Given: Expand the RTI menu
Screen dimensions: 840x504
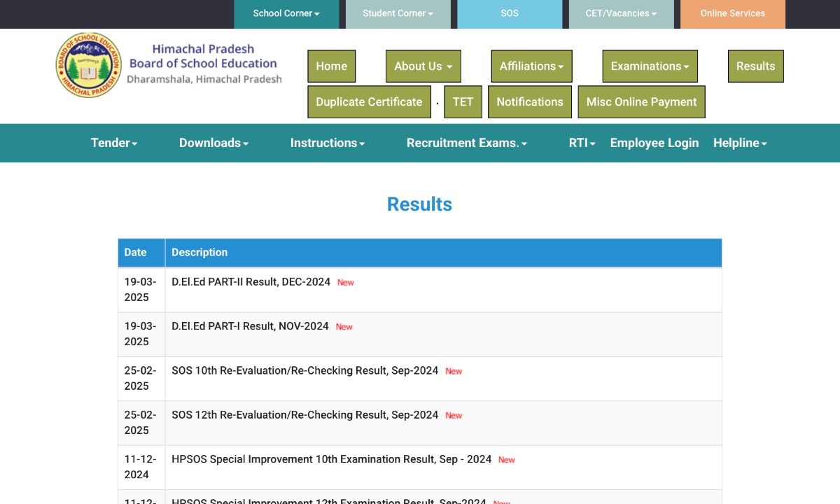Looking at the screenshot, I should tap(582, 143).
